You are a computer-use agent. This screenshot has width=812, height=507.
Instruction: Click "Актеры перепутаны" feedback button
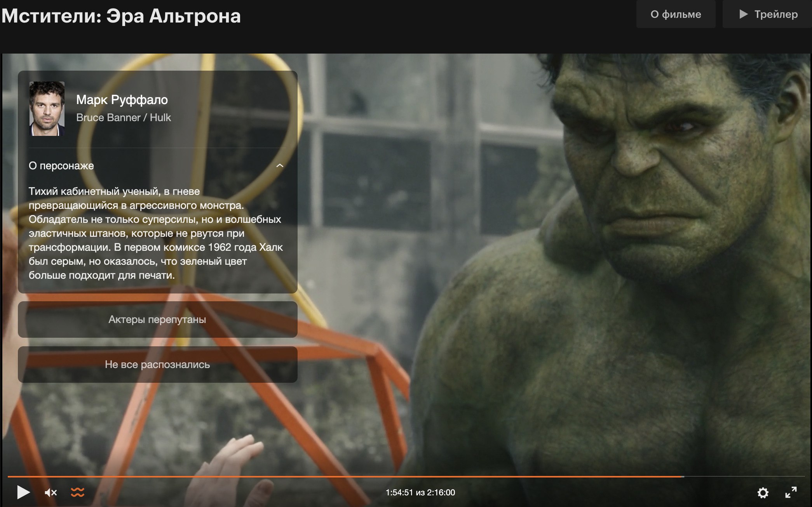tap(157, 319)
